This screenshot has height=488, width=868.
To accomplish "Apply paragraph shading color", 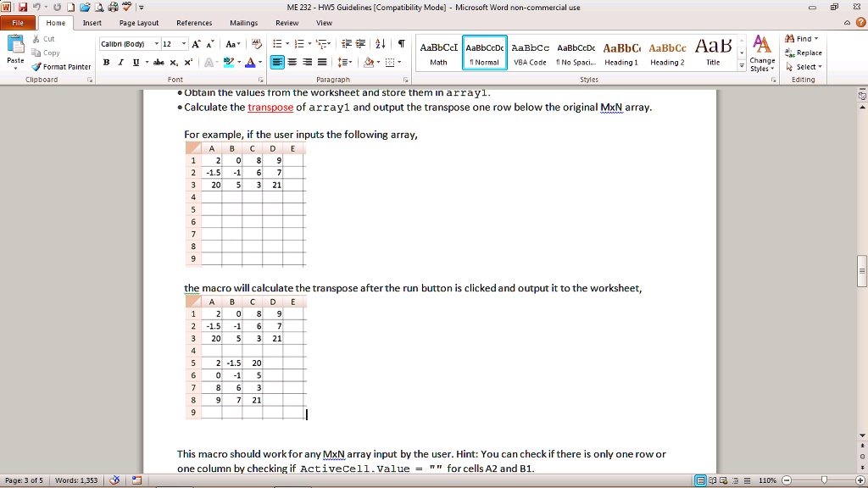I will click(369, 63).
